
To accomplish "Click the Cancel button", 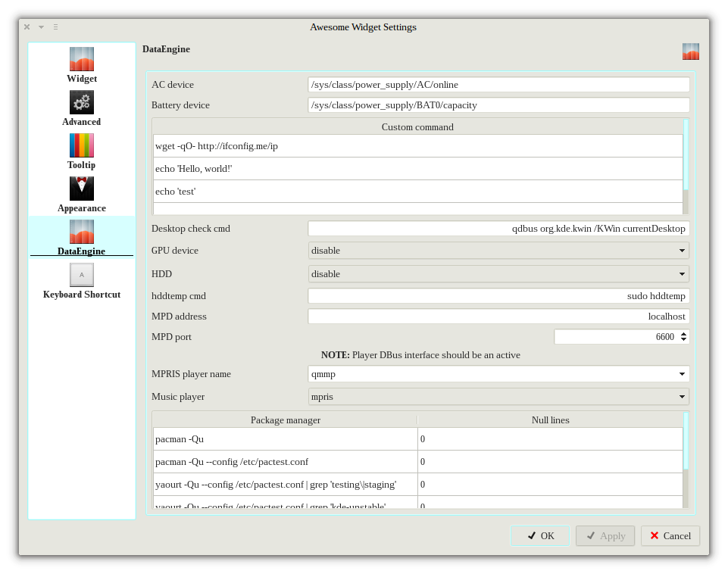I will coord(670,536).
